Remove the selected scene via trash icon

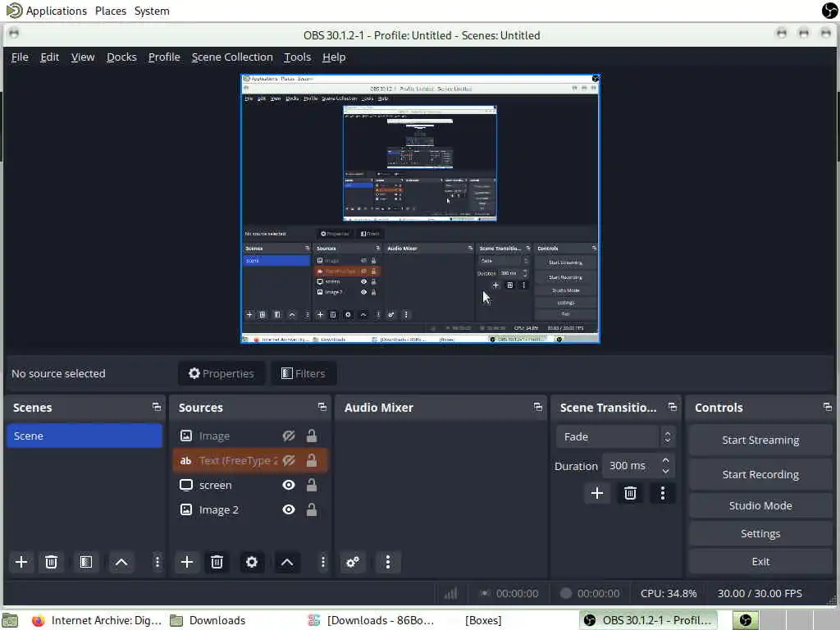(x=52, y=562)
